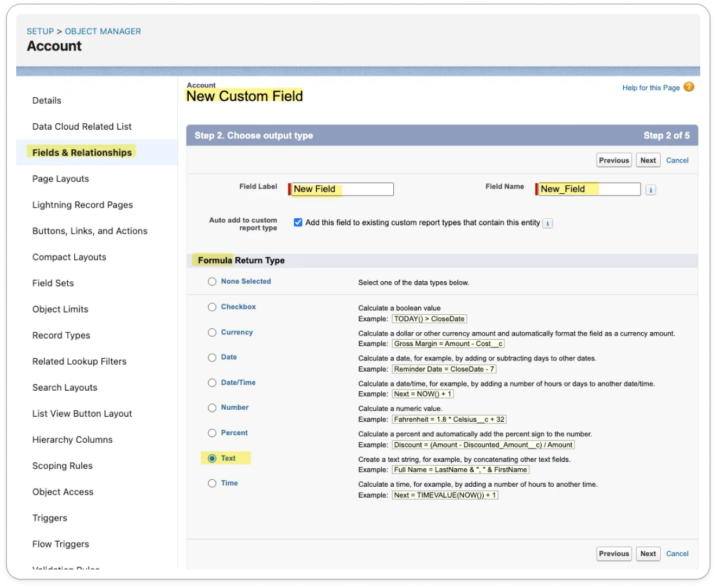Click the bottom Previous button
This screenshot has width=717, height=588.
614,554
